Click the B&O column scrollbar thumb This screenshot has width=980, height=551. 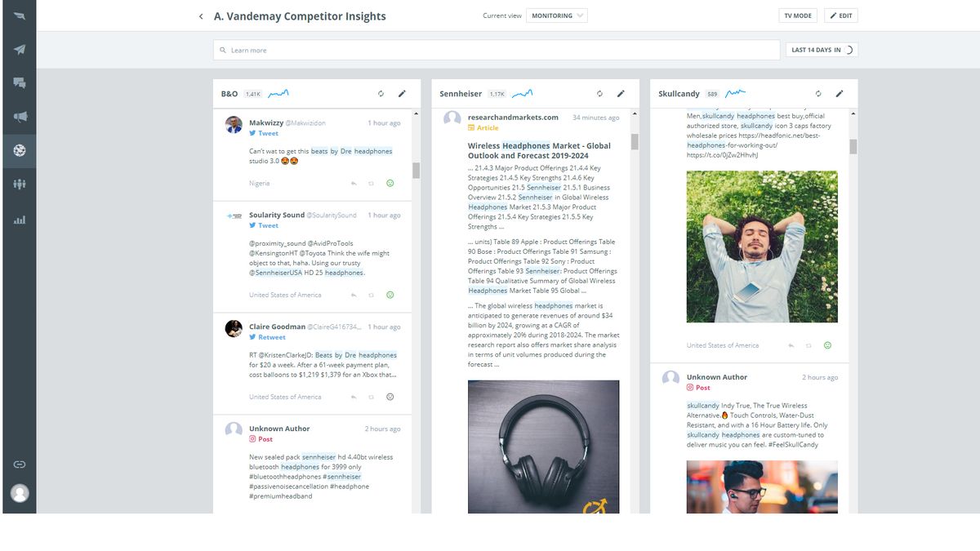tap(416, 170)
